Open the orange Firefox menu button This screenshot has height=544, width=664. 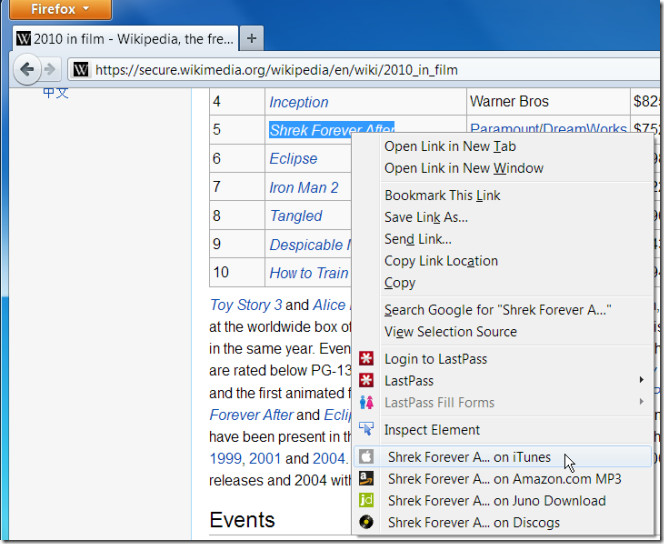coord(61,9)
